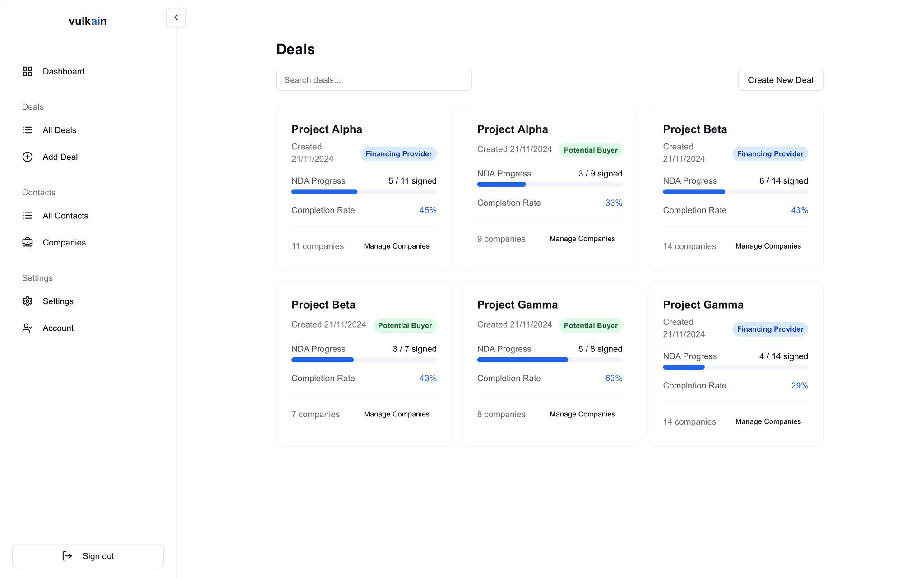Manage Companies for Project Gamma Potential Buyer
Viewport: 924px width, 578px height.
[x=582, y=414]
